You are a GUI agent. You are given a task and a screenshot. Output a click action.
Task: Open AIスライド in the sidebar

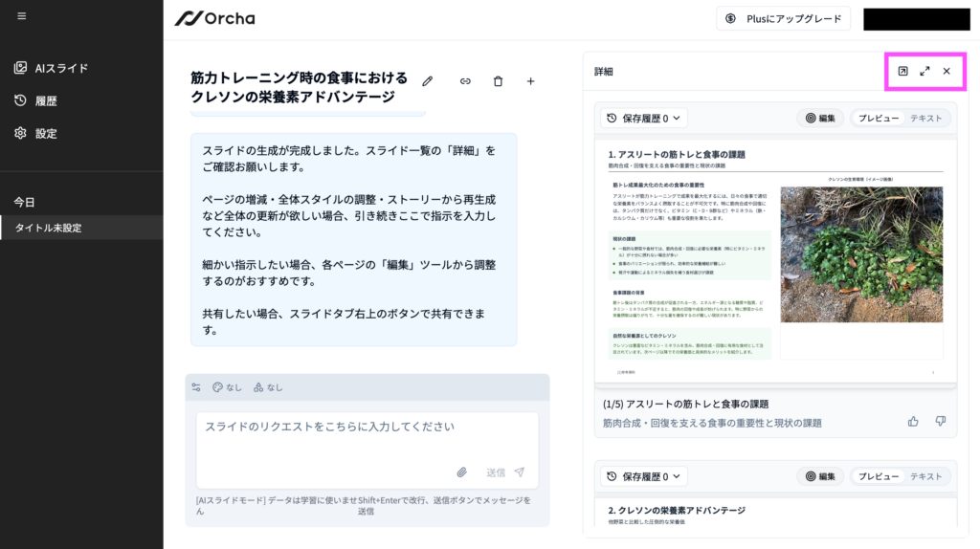pos(52,68)
